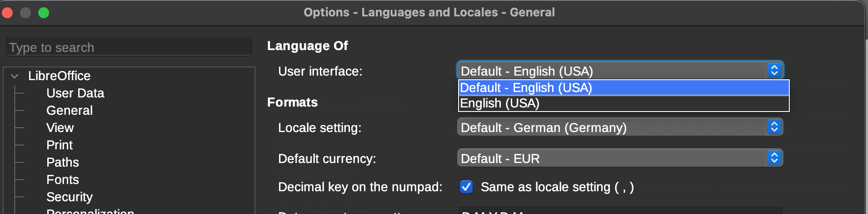This screenshot has width=868, height=214.
Task: Click the User interface label
Action: click(320, 71)
